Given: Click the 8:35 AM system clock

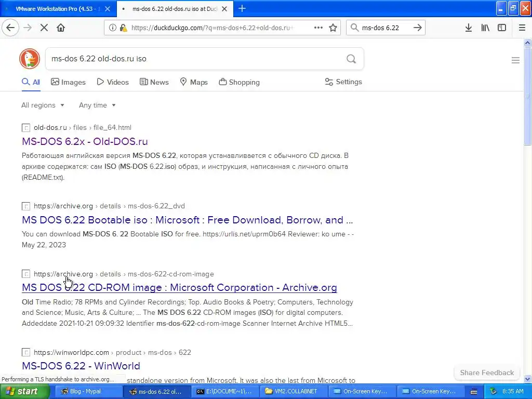Looking at the screenshot, I should tap(513, 392).
